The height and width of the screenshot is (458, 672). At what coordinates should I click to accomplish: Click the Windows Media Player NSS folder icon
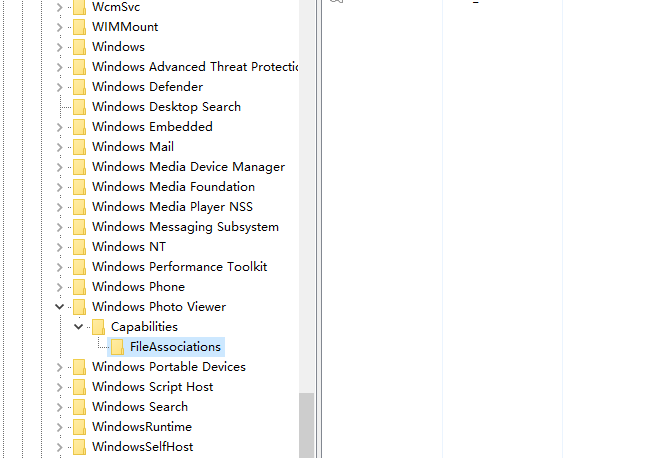(x=79, y=207)
